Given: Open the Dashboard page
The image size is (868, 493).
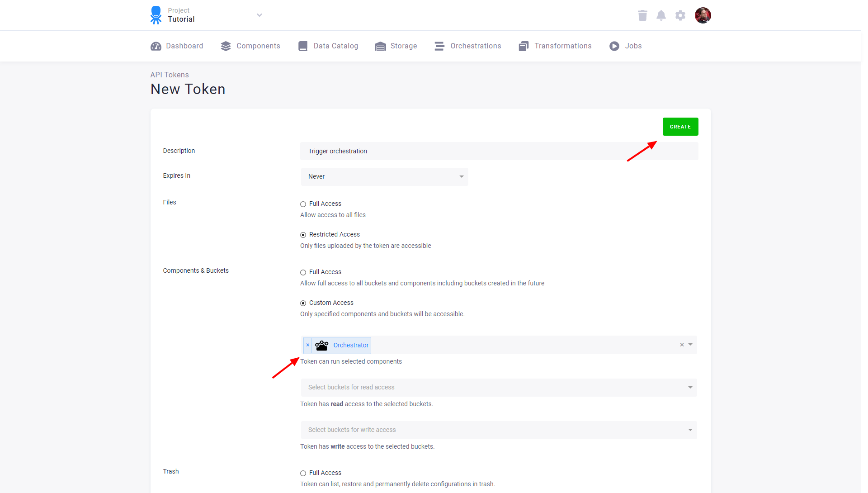Looking at the screenshot, I should point(176,46).
